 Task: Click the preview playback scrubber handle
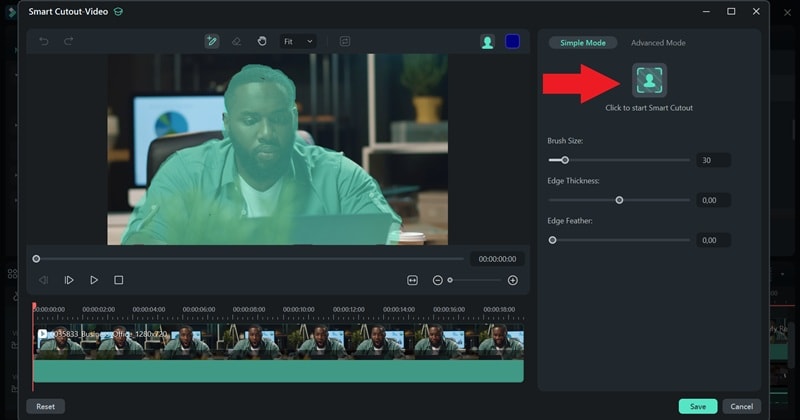36,259
